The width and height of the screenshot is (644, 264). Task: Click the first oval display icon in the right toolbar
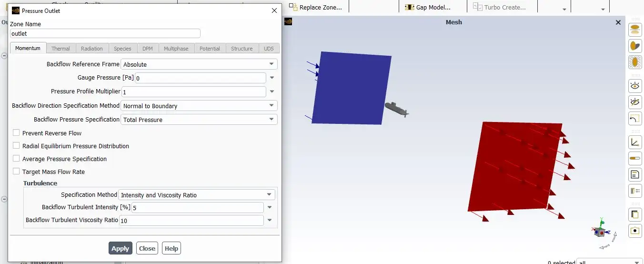635,30
